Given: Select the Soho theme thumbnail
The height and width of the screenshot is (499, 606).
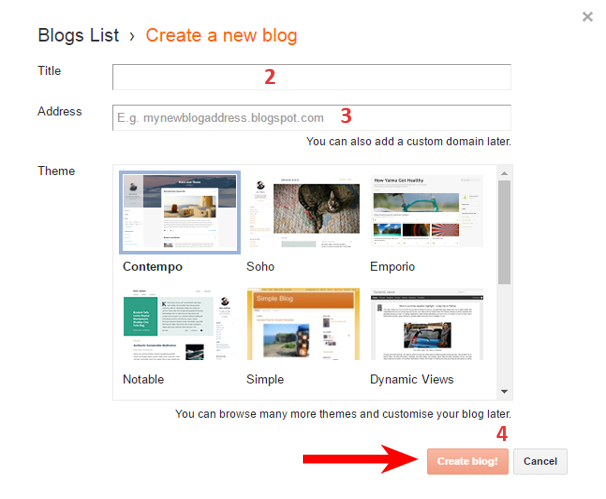Looking at the screenshot, I should [x=303, y=211].
